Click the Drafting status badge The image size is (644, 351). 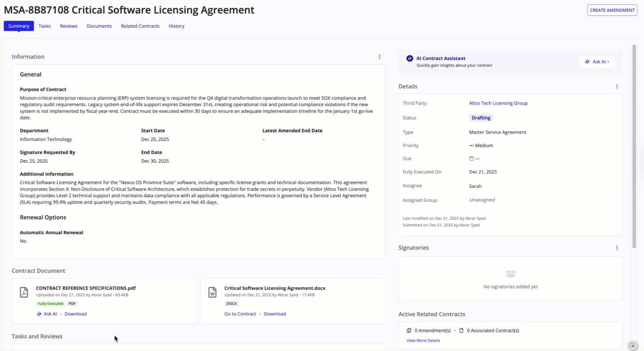pyautogui.click(x=481, y=118)
